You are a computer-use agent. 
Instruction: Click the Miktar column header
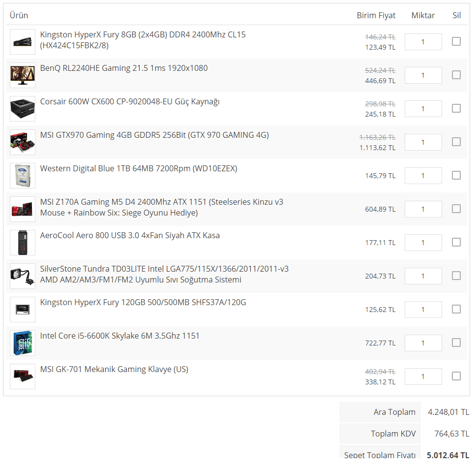pyautogui.click(x=422, y=15)
